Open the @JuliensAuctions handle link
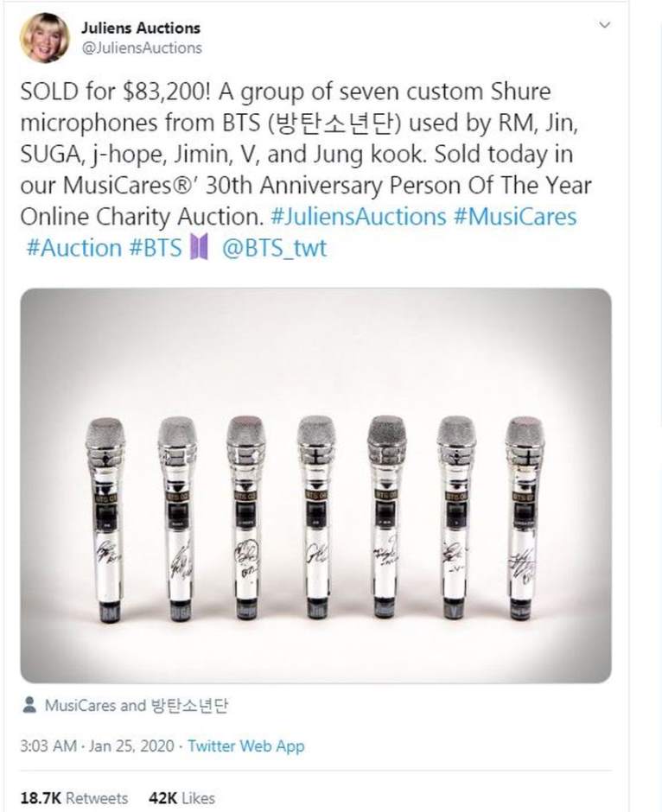Image resolution: width=662 pixels, height=812 pixels. [147, 48]
